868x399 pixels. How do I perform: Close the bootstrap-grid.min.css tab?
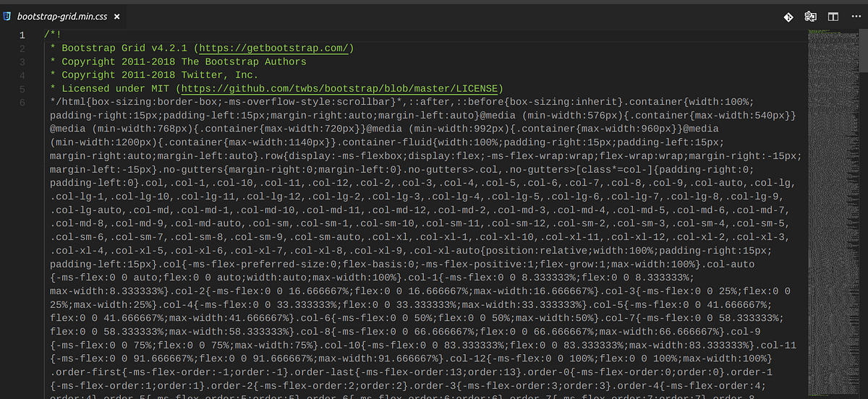point(118,15)
